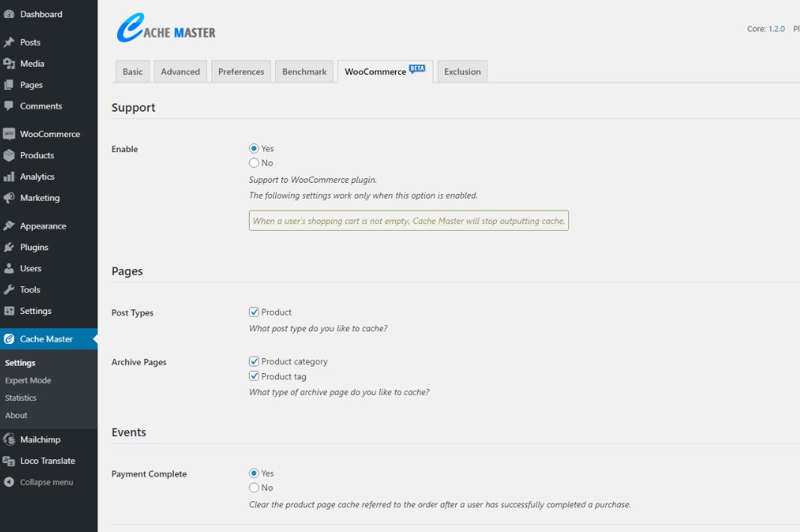
Task: Select No for Enable support
Action: pos(253,163)
